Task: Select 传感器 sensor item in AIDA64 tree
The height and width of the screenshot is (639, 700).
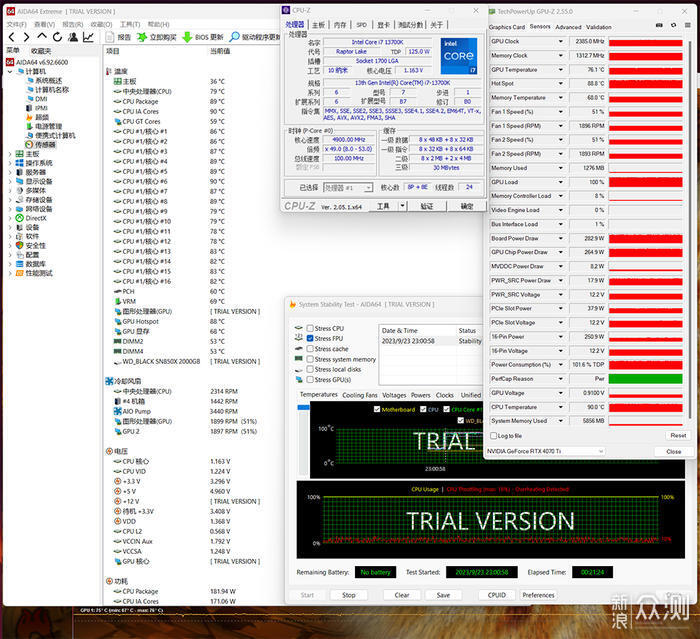Action: pos(40,145)
